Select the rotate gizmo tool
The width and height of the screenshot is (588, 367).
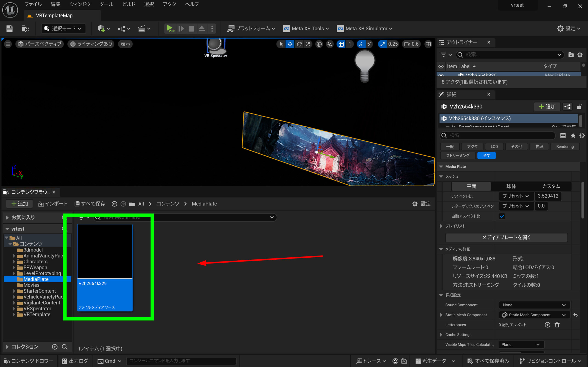[299, 44]
